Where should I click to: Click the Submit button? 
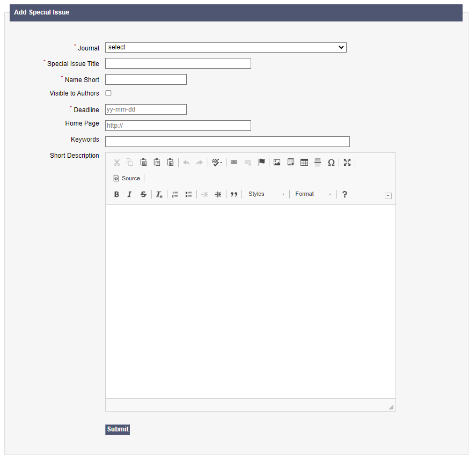[x=118, y=429]
